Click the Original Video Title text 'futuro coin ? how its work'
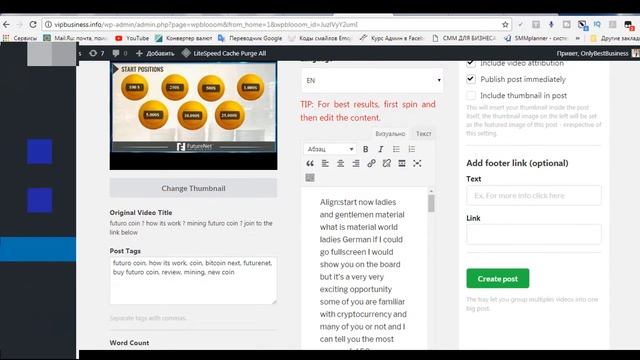The height and width of the screenshot is (360, 640). click(x=191, y=228)
